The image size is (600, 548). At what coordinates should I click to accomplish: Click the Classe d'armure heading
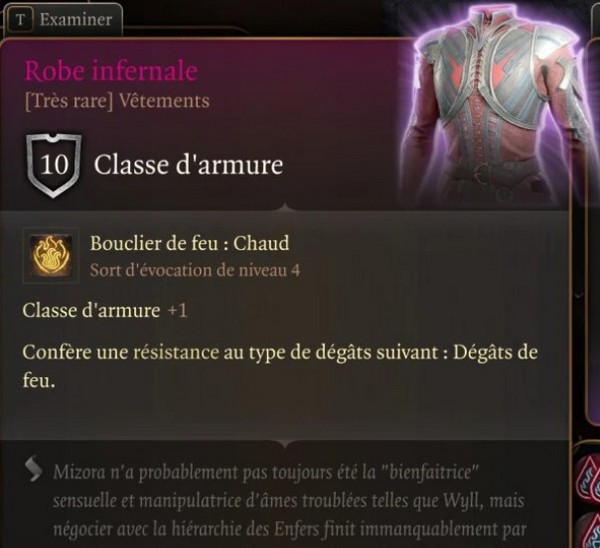pos(189,165)
